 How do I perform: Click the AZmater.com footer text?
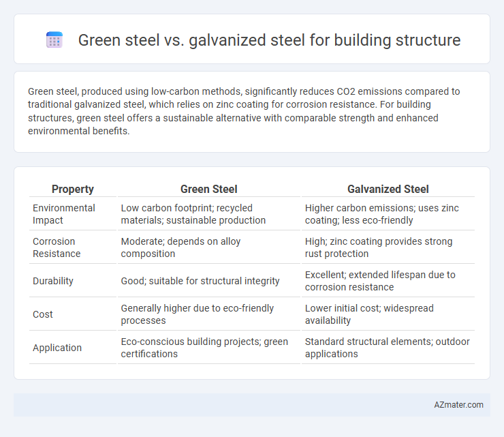coord(458,405)
